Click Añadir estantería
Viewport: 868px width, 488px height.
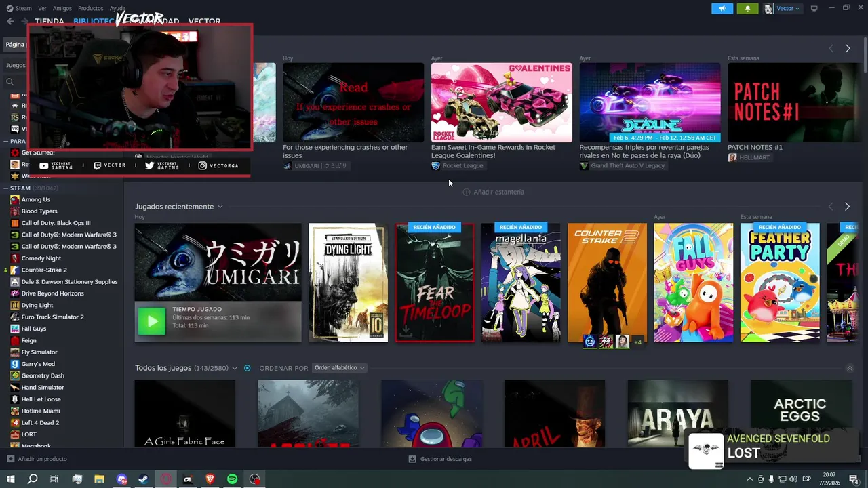click(x=493, y=192)
